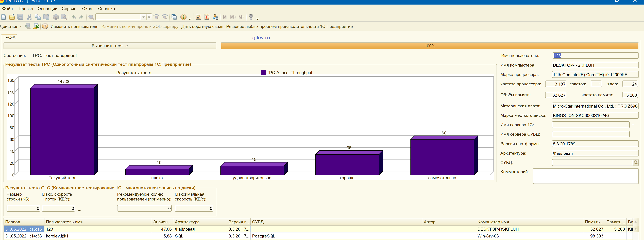This screenshot has width=644, height=240.
Task: Select the korolev.i@1 table row
Action: [318, 236]
